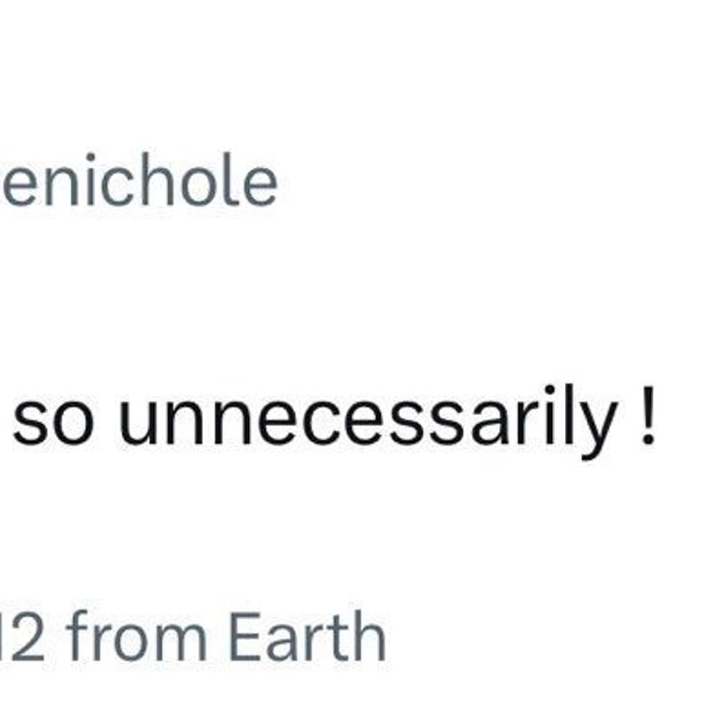Click the letter 'E' in 'Earth'
728x728 pixels.
pos(244,636)
